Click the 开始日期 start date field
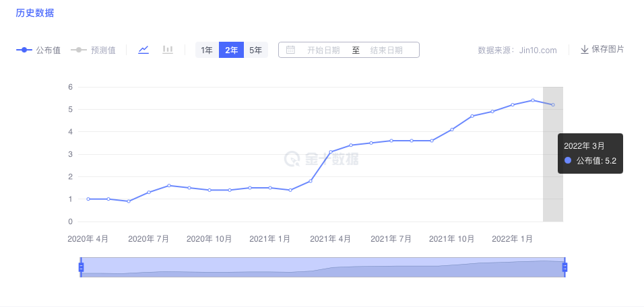The image size is (644, 307). [323, 50]
